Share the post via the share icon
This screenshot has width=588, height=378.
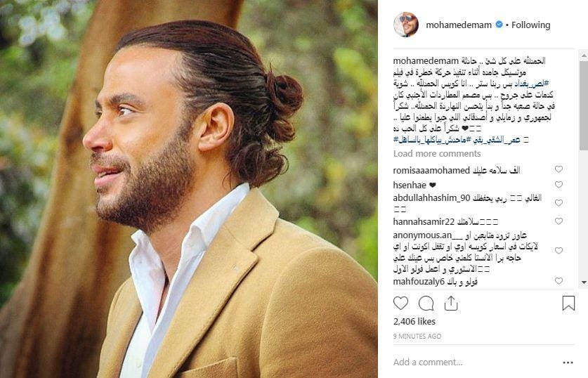(x=451, y=303)
